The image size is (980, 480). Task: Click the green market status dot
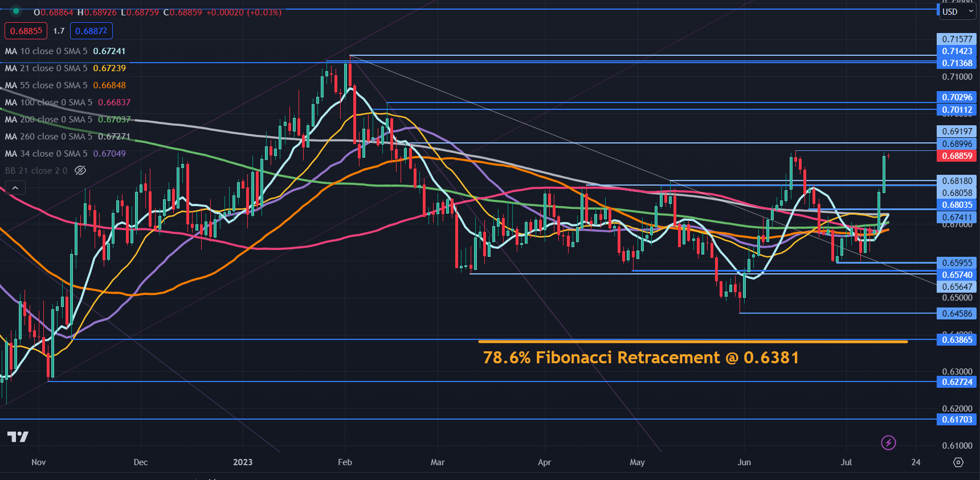pos(16,11)
